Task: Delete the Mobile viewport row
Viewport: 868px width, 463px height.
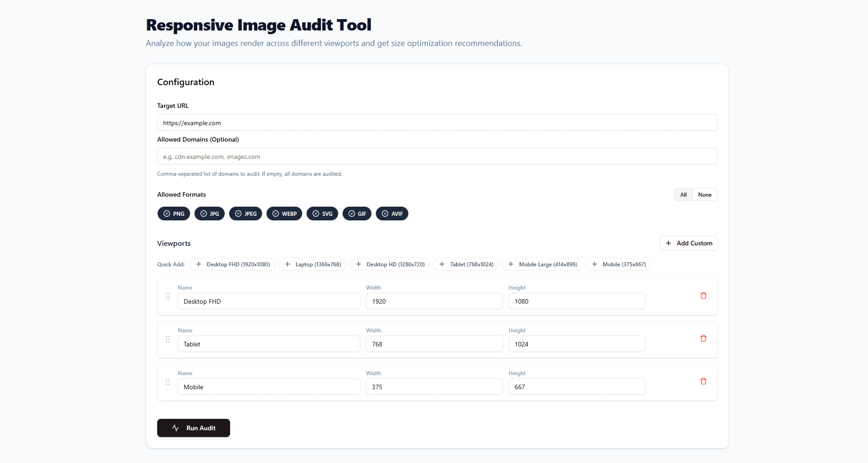Action: [x=704, y=381]
